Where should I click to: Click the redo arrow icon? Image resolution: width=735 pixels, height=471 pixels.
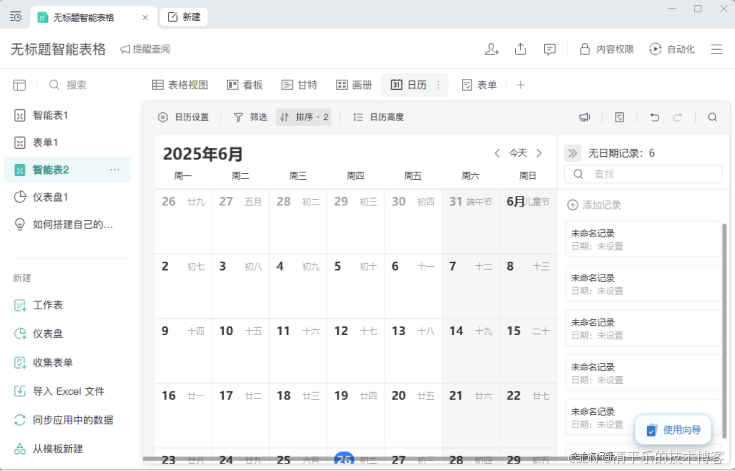pyautogui.click(x=678, y=117)
